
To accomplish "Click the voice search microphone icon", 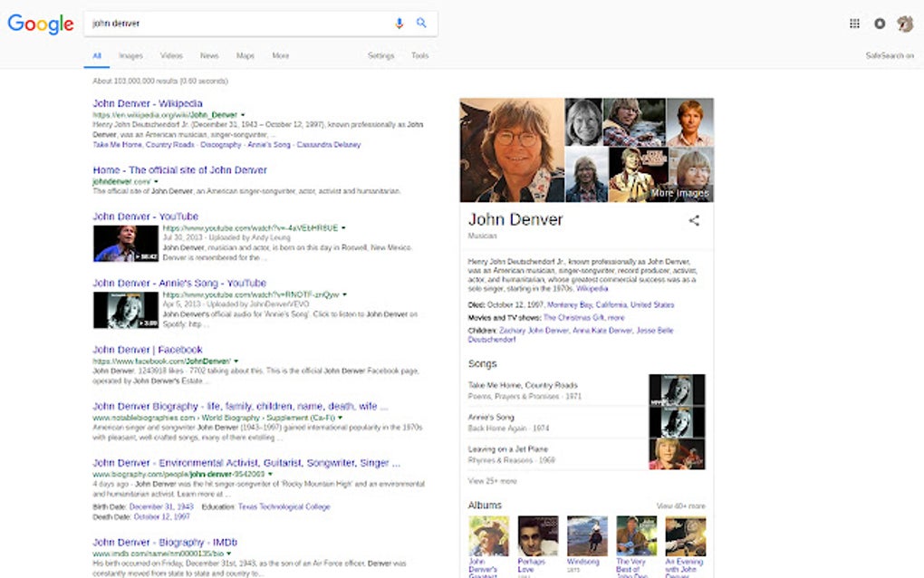I will pyautogui.click(x=399, y=23).
